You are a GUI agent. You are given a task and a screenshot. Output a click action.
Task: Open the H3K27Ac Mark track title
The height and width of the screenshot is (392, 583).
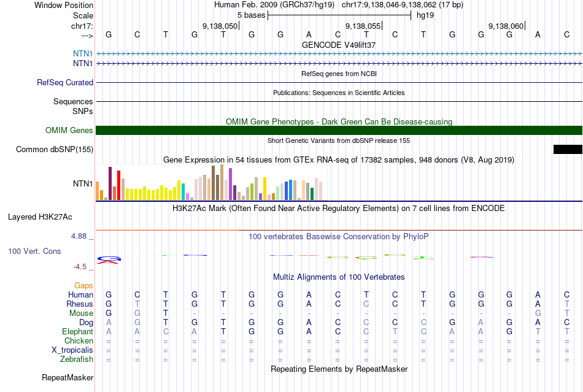coord(339,209)
